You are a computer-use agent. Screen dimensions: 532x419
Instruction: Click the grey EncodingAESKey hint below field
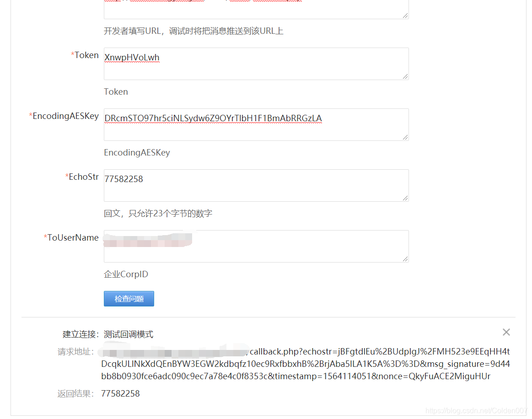point(137,153)
